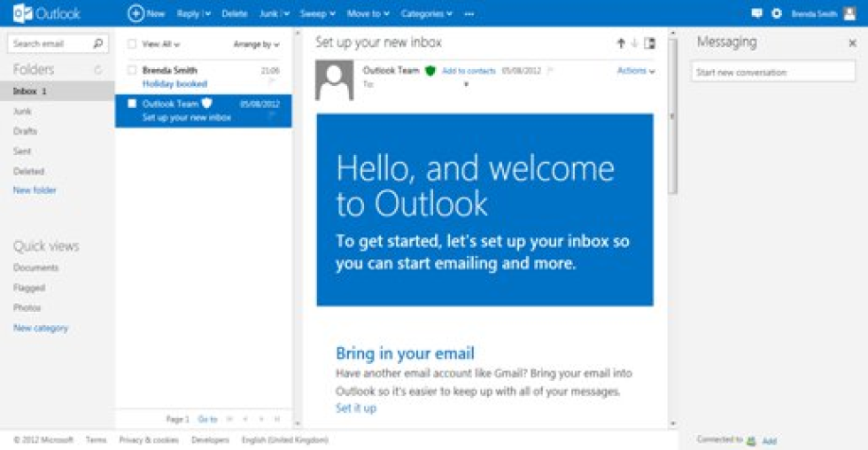Tick the checkbox for the Brenda Smith email

coord(132,70)
